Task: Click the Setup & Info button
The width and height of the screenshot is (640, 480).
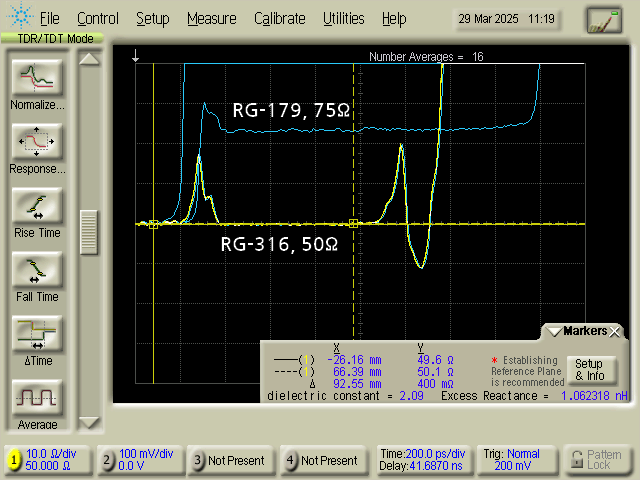Action: (x=590, y=370)
